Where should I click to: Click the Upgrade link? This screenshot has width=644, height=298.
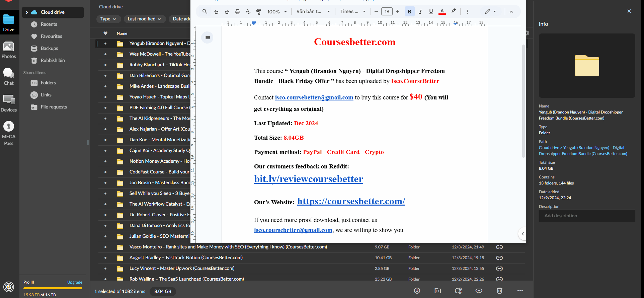(75, 282)
